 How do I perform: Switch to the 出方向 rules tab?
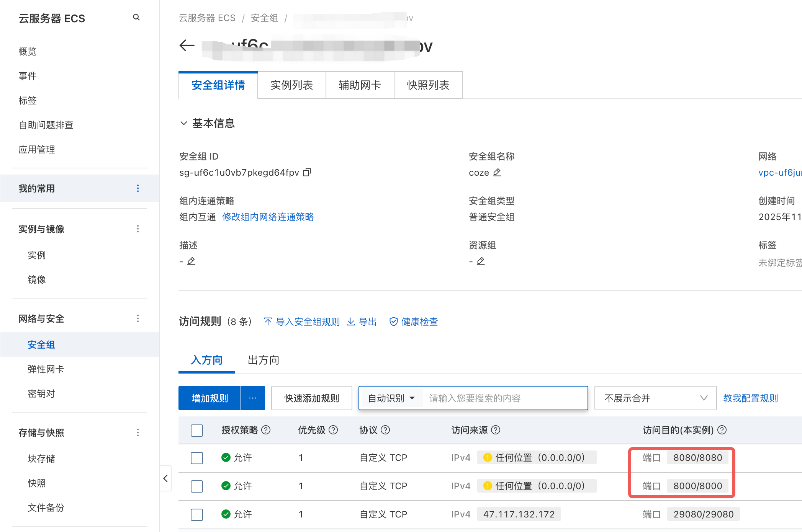pyautogui.click(x=264, y=360)
